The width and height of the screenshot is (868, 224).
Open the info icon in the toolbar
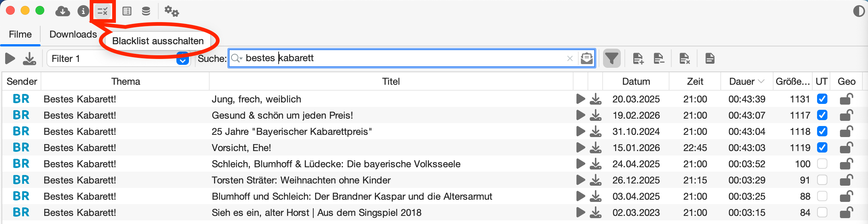coord(83,11)
